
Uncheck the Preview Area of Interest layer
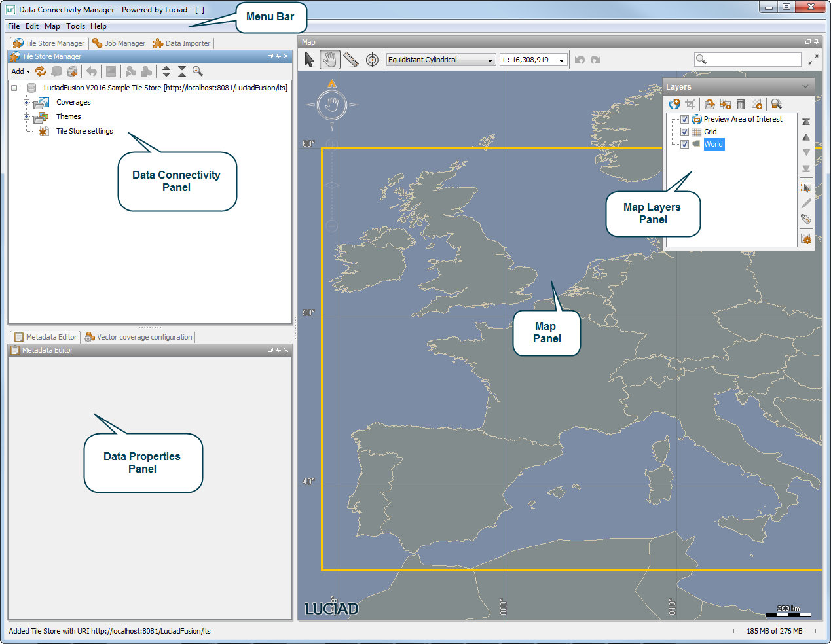(x=684, y=120)
